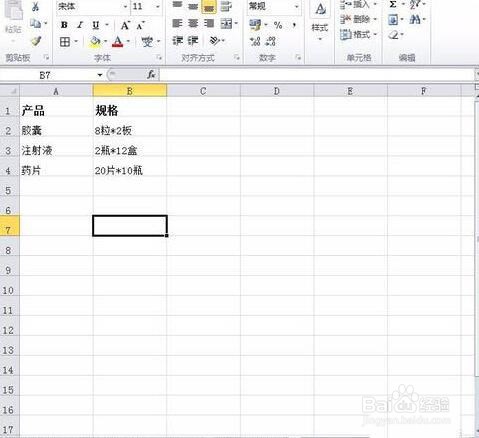Click the clear eraser icon
Viewport: 479px width, 438px height.
point(394,35)
